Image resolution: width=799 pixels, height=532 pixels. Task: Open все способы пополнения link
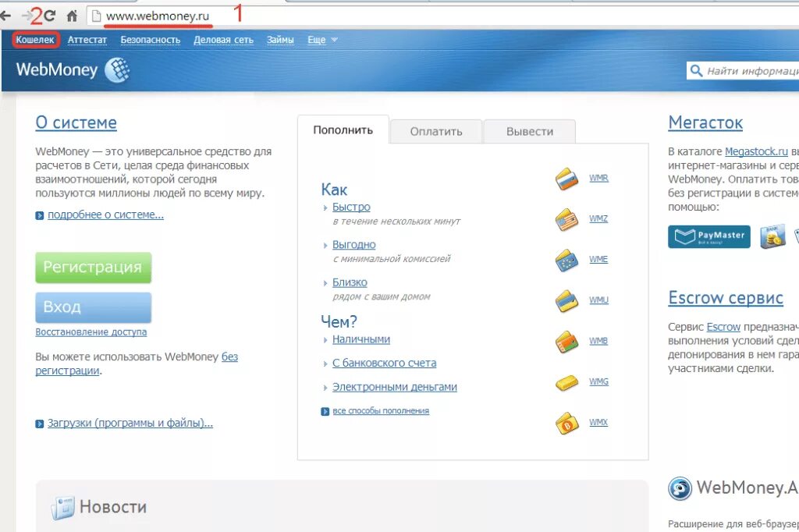click(381, 411)
